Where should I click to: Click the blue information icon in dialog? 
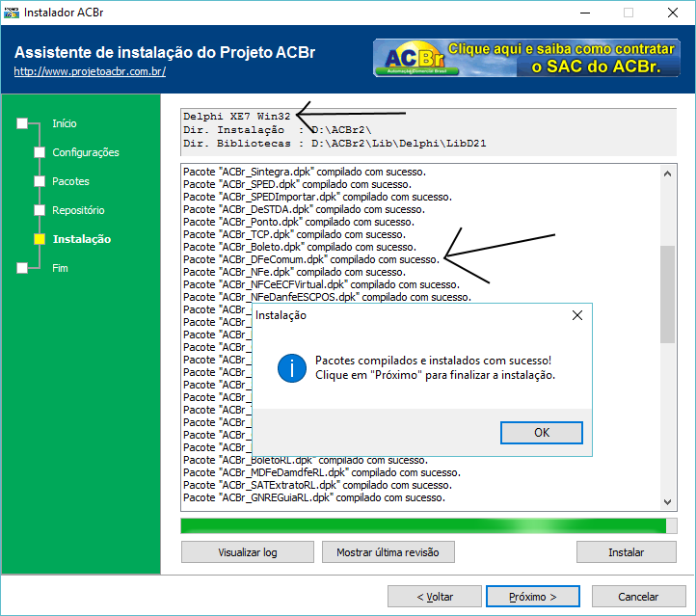292,368
